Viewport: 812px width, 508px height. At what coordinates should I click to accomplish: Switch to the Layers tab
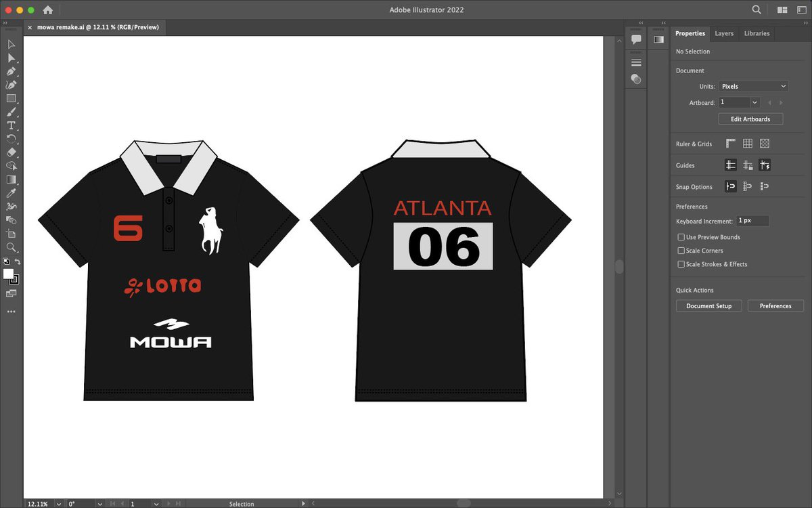(x=724, y=33)
